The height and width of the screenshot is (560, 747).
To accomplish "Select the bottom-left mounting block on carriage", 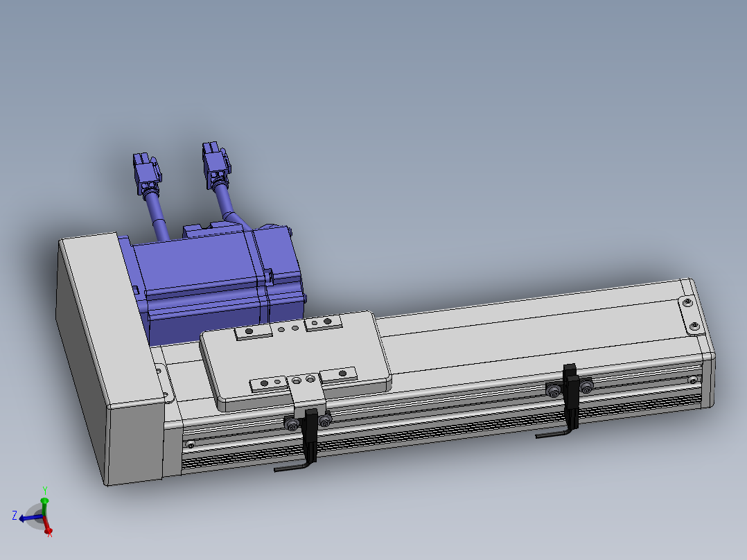I will 268,384.
